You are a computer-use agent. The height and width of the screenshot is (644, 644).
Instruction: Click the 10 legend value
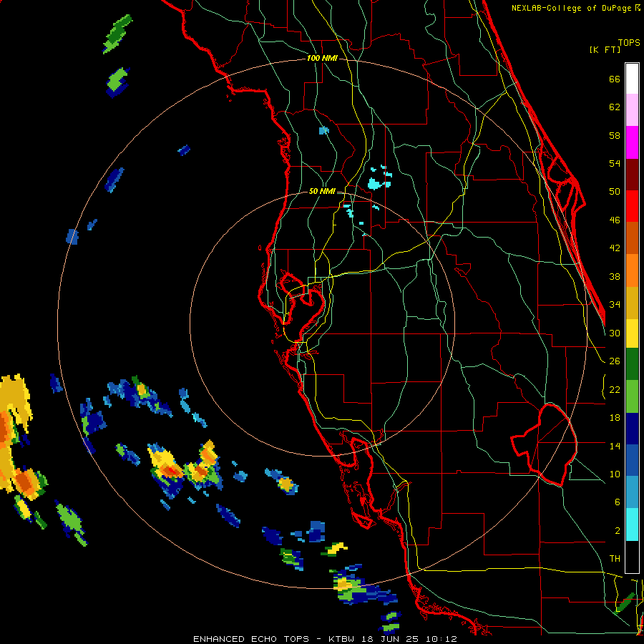point(615,474)
